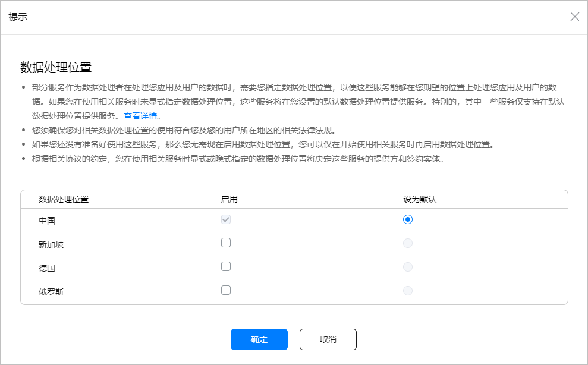The width and height of the screenshot is (588, 365).
Task: Click the 数据处理位置 column header
Action: click(64, 199)
